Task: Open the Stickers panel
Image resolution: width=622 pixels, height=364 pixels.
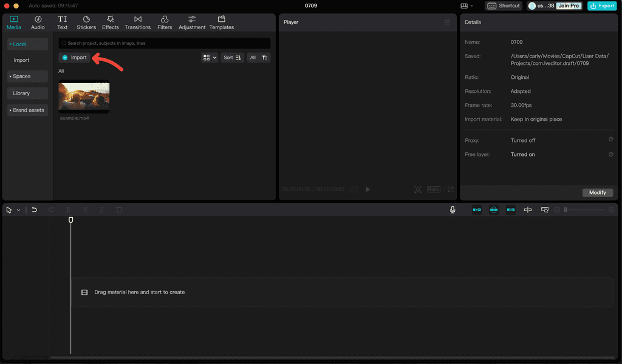Action: coord(86,22)
